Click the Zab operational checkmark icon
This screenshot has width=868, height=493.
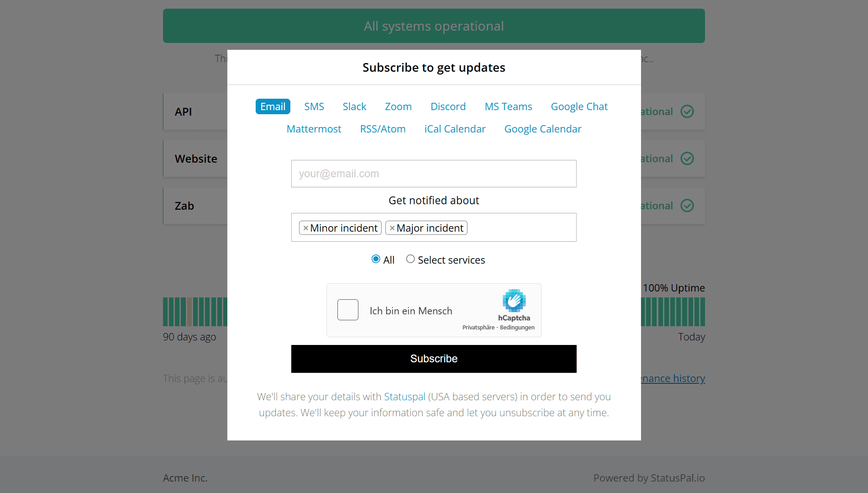[x=687, y=206]
